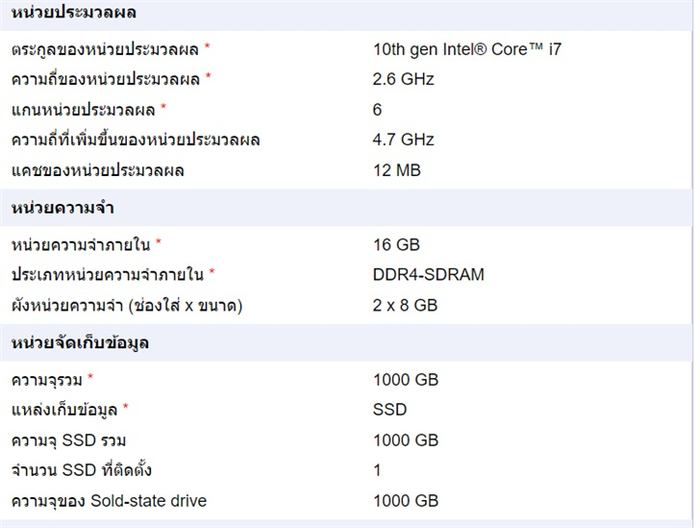700x528 pixels.
Task: Click the 4.7 GHz boost frequency value
Action: click(403, 140)
